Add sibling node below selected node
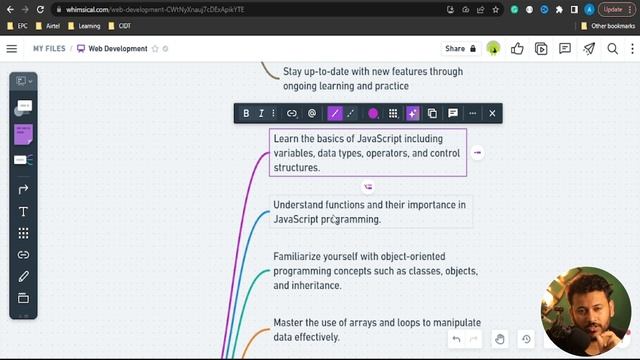 point(368,187)
